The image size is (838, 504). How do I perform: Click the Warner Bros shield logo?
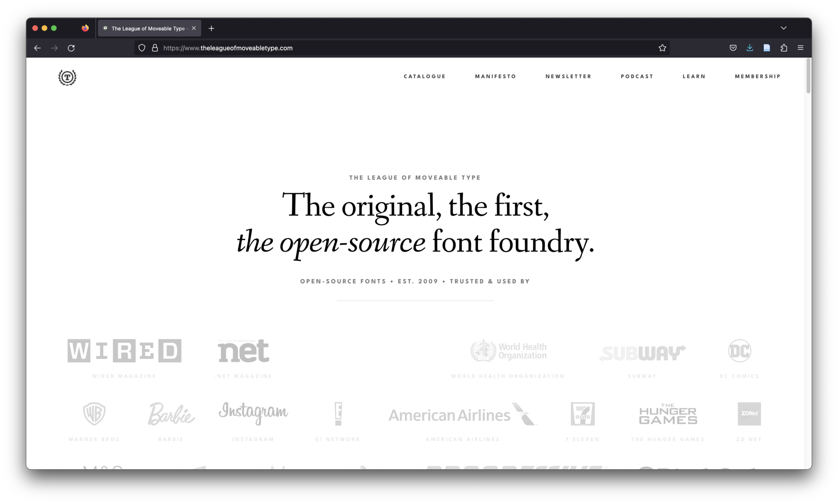pos(94,414)
